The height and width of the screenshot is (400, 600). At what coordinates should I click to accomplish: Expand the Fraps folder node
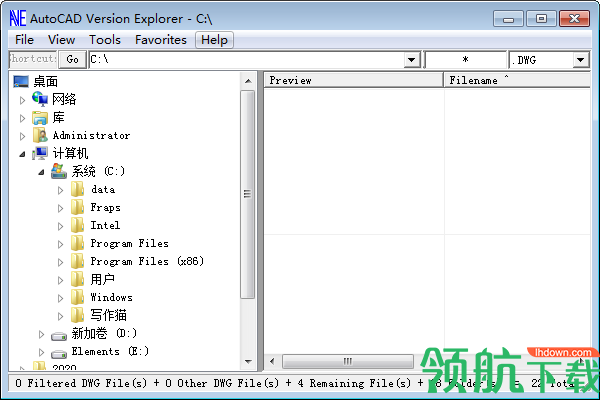point(60,208)
